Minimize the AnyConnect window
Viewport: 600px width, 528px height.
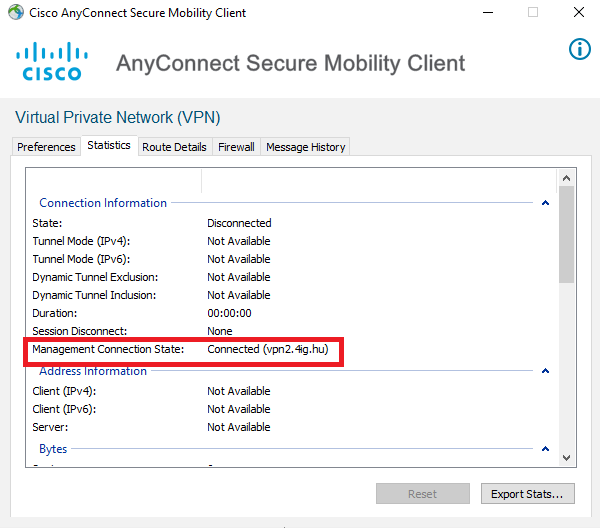(488, 13)
